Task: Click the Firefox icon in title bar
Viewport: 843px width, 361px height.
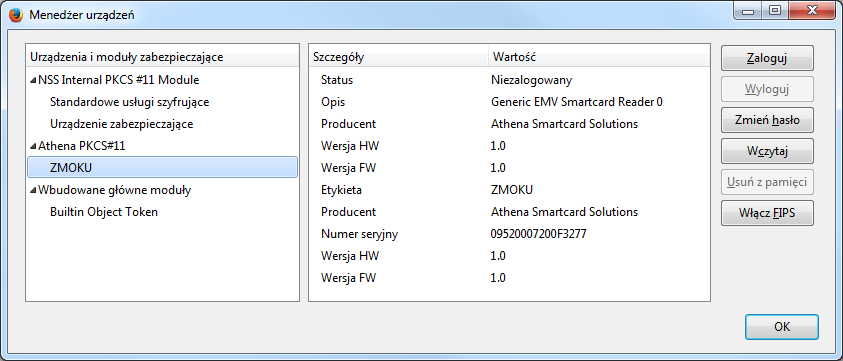Action: pos(16,15)
